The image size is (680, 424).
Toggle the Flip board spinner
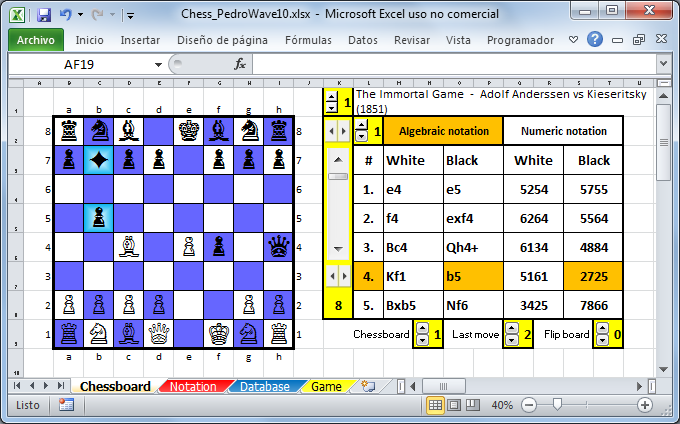pos(602,334)
